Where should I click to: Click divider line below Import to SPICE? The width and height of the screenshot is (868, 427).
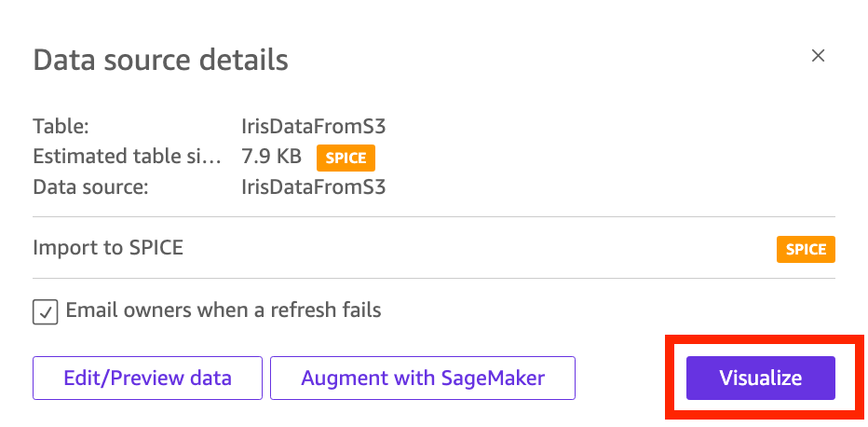434,278
